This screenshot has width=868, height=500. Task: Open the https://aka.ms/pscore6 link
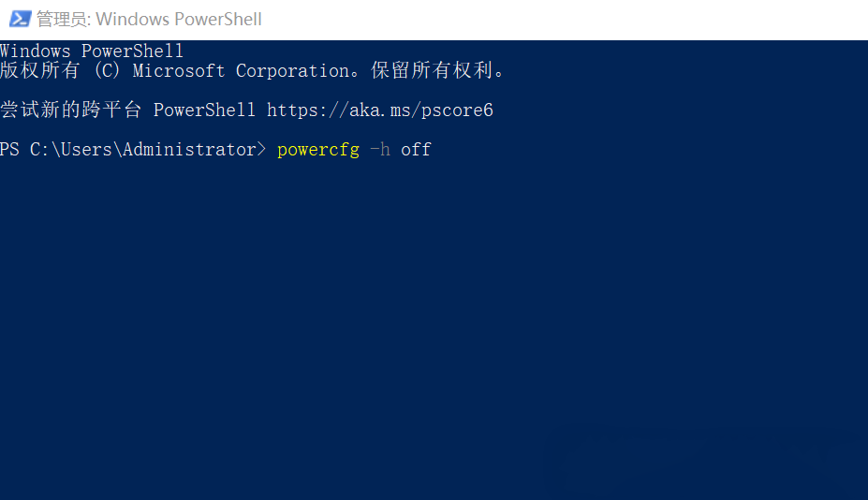click(x=379, y=110)
